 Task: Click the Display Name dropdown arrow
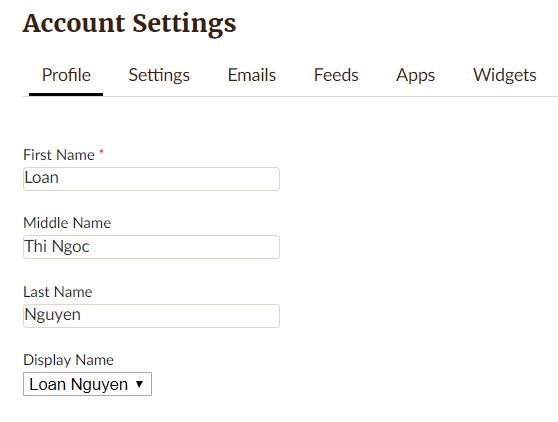[140, 384]
